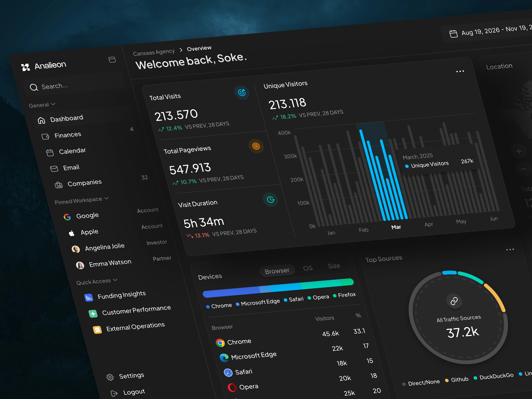The height and width of the screenshot is (399, 532).
Task: Click the Total Pageviews orange icon
Action: pos(256,146)
